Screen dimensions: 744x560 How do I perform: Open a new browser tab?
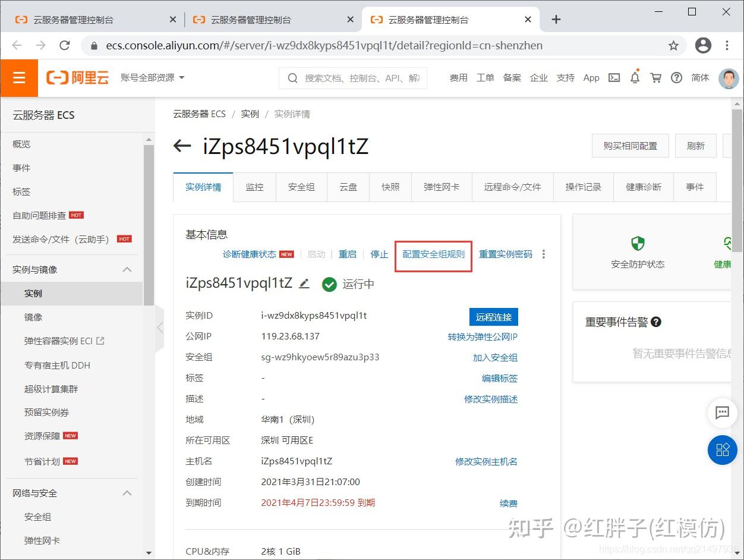point(556,20)
